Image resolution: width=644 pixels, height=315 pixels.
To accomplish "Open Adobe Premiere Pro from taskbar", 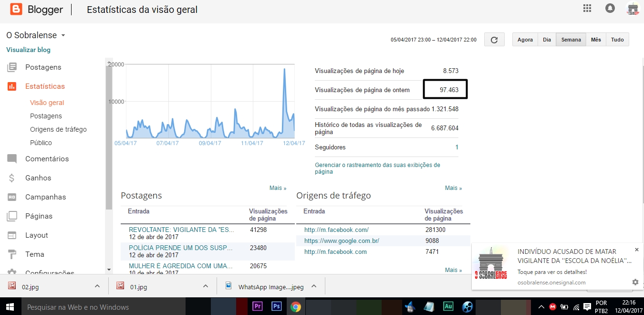I will [258, 306].
